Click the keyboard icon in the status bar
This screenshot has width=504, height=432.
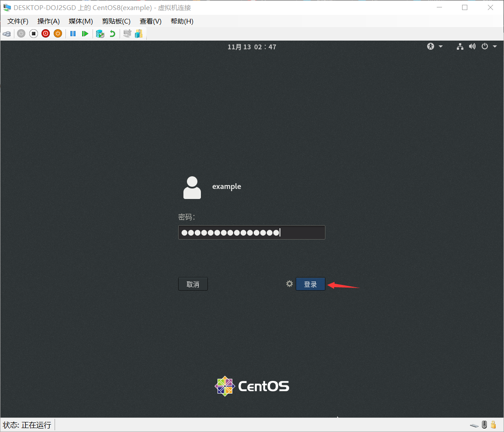[474, 425]
